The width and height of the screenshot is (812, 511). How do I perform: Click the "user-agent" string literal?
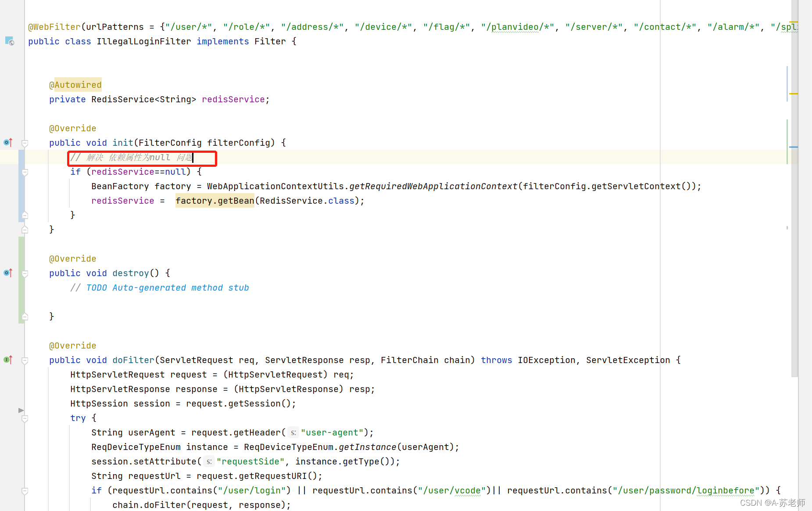click(332, 432)
